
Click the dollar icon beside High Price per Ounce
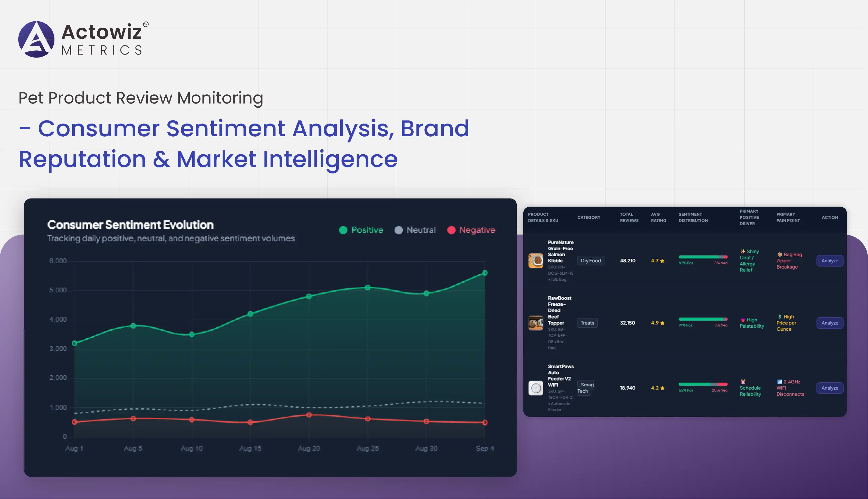point(780,317)
